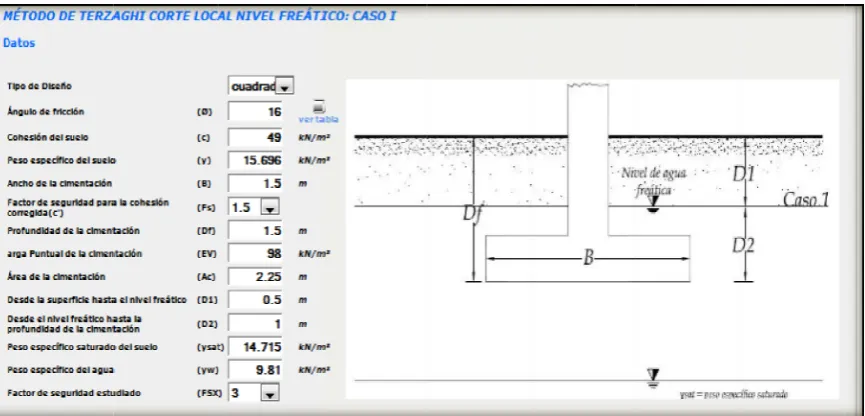Open the Tipo de Diseño dropdown arrow
Viewport: 865px width, 416px height.
[285, 87]
